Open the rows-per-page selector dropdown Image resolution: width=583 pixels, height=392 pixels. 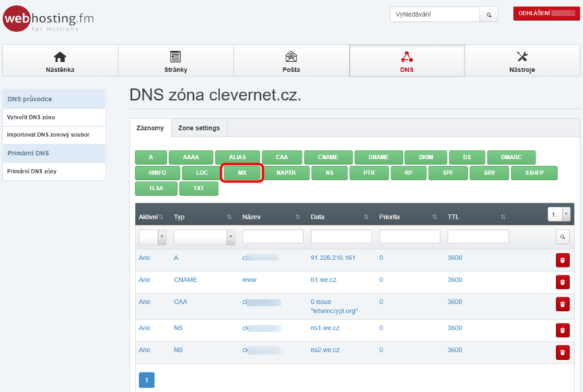[557, 213]
